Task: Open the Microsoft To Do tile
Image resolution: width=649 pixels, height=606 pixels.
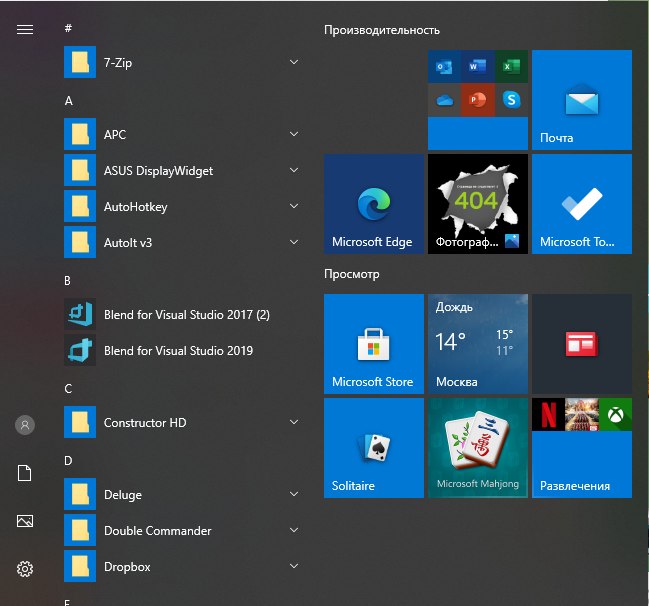Action: pyautogui.click(x=582, y=204)
